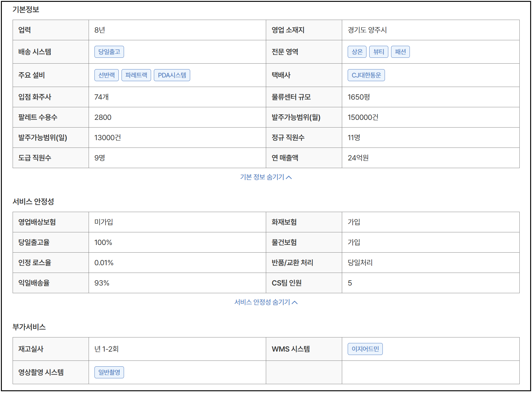Click the 1650평 value

click(x=359, y=97)
